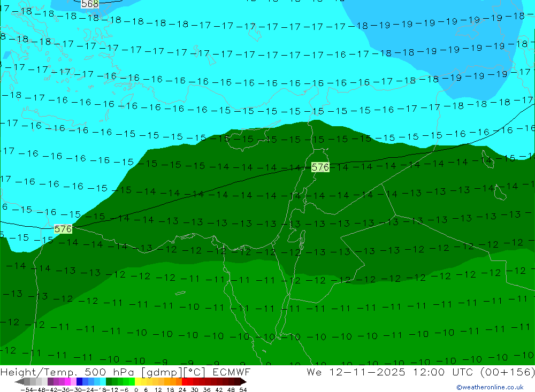Click the -54 legend scale value
This screenshot has height=392, width=535.
[27, 390]
